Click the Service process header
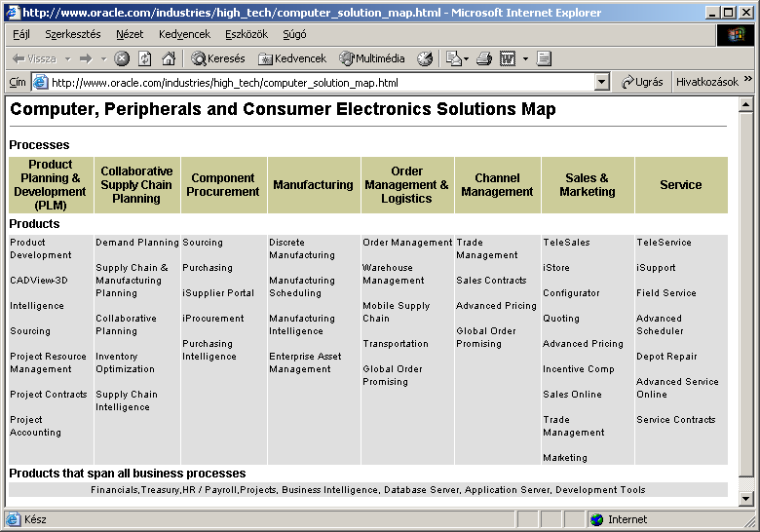760x532 pixels. 681,184
